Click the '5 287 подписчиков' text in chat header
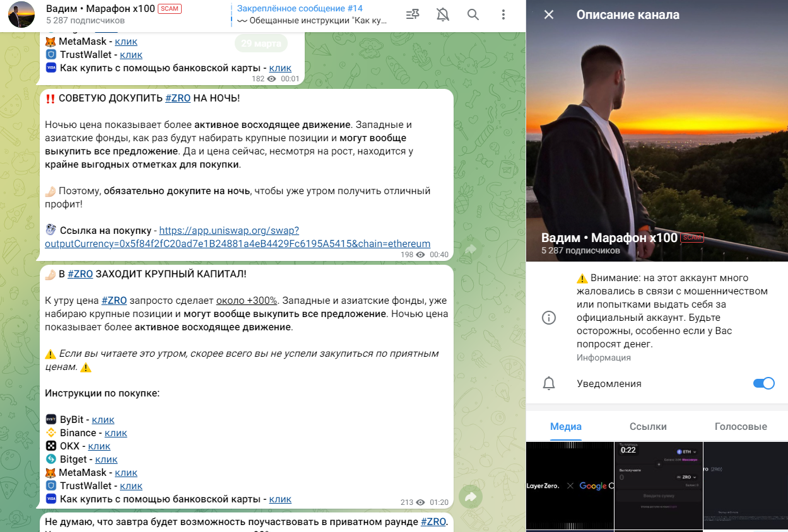 click(x=85, y=21)
